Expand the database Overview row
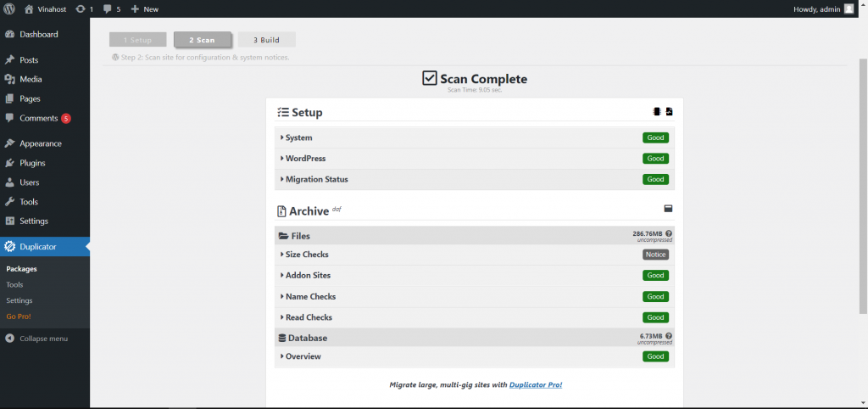 (x=303, y=356)
